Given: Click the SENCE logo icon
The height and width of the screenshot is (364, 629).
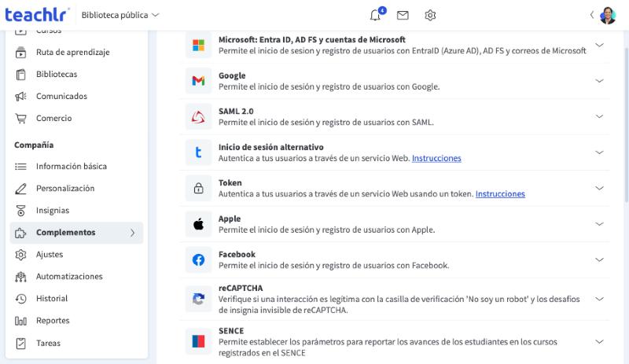Looking at the screenshot, I should 198,341.
